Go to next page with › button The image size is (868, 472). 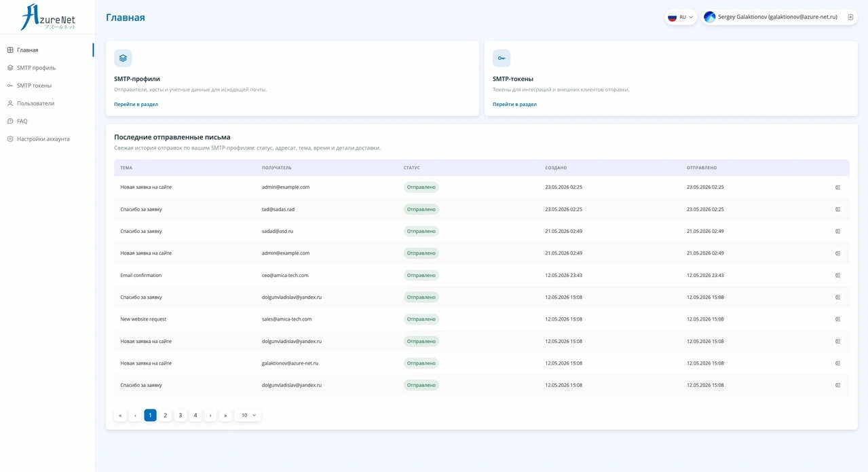click(210, 415)
